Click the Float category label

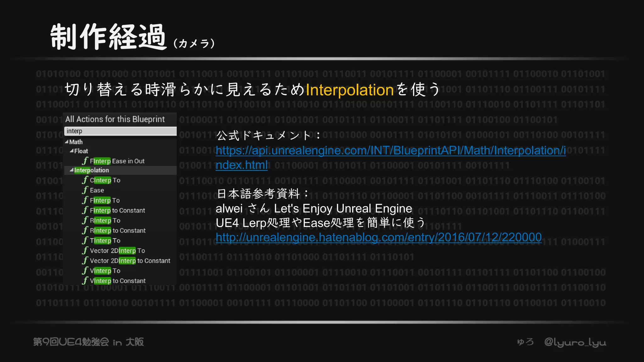(x=81, y=151)
